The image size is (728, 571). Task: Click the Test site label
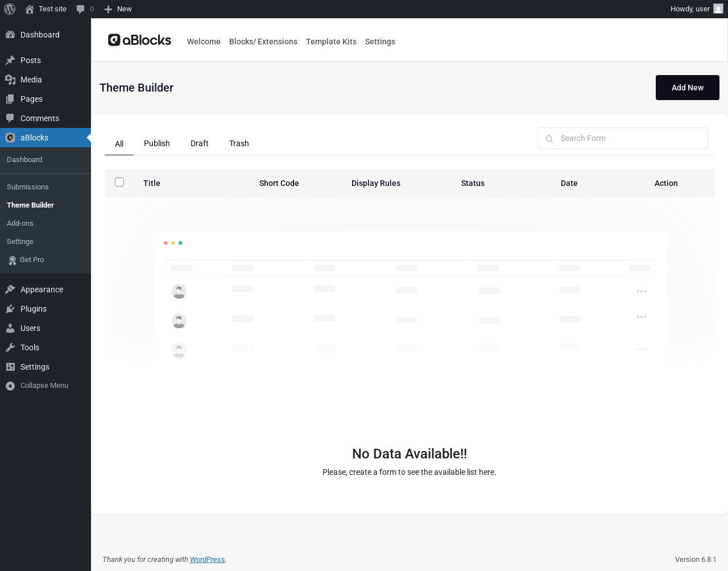[52, 9]
